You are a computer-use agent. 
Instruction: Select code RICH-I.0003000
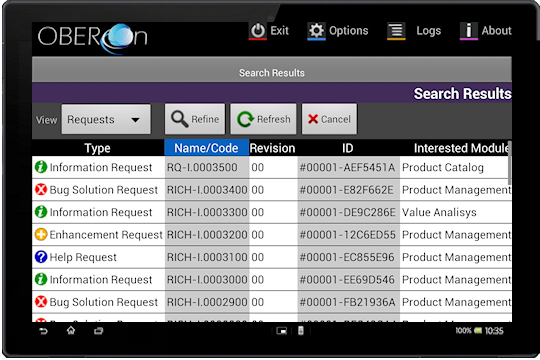tap(207, 279)
